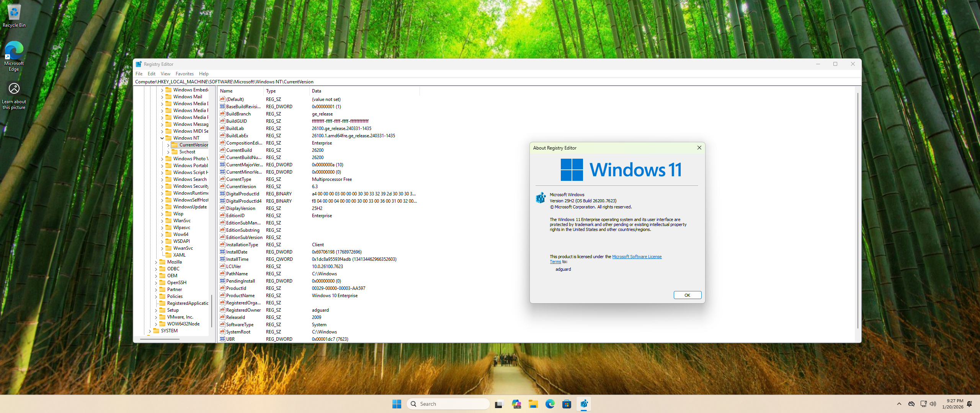Open the Favorites menu
Image resolution: width=980 pixels, height=413 pixels.
point(184,74)
